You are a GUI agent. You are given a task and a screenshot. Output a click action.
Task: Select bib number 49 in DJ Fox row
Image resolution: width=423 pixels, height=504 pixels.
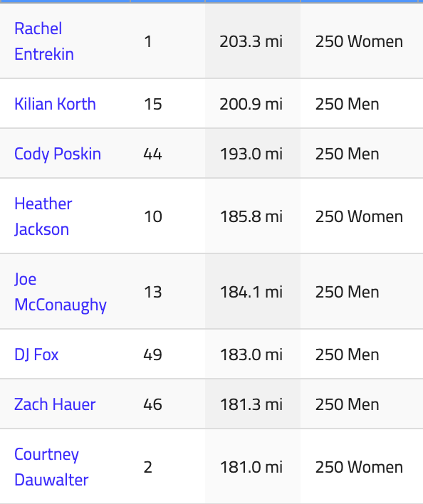pos(152,355)
